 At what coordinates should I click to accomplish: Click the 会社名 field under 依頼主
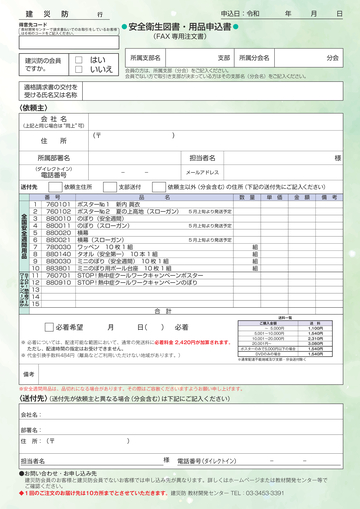coord(216,122)
